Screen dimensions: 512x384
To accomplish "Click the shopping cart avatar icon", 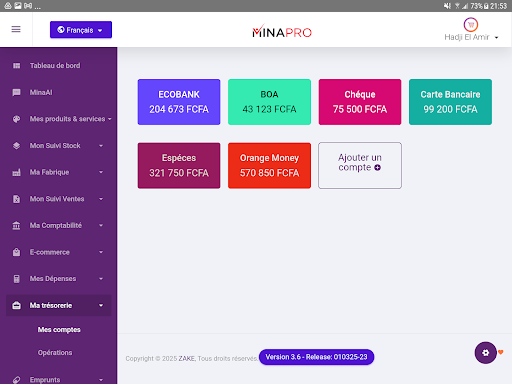I will [x=471, y=25].
